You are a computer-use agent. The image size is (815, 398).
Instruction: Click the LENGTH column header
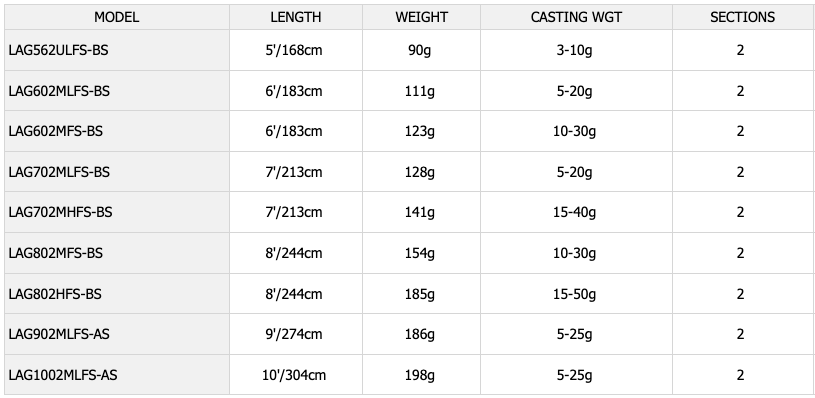(x=296, y=17)
